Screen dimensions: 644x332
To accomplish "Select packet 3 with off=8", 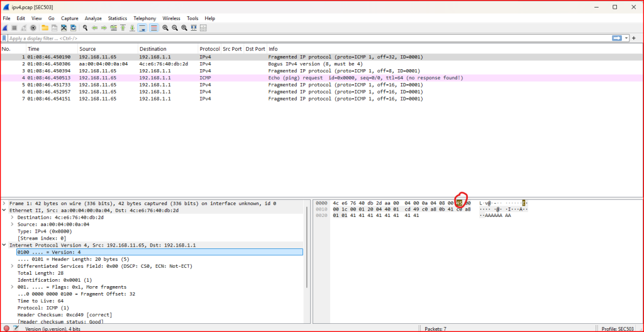I will (x=322, y=70).
